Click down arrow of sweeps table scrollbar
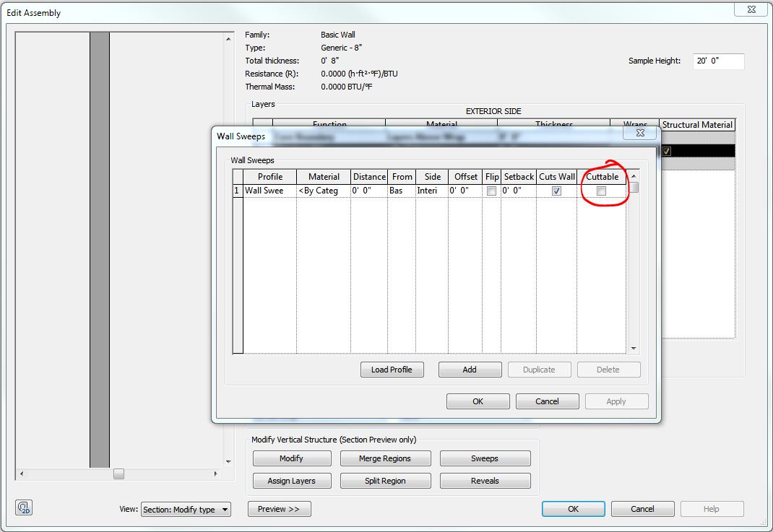Screen dimensions: 773x532 (x=634, y=348)
